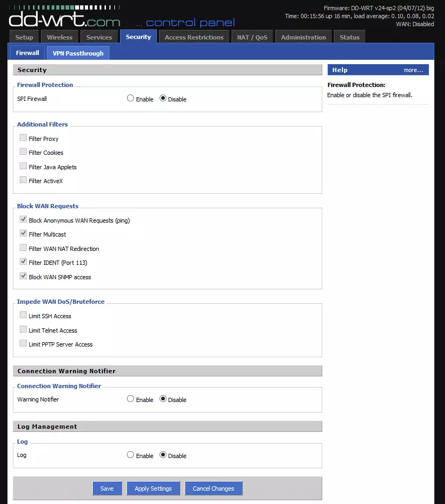
Task: Open the Services tab
Action: pyautogui.click(x=99, y=37)
